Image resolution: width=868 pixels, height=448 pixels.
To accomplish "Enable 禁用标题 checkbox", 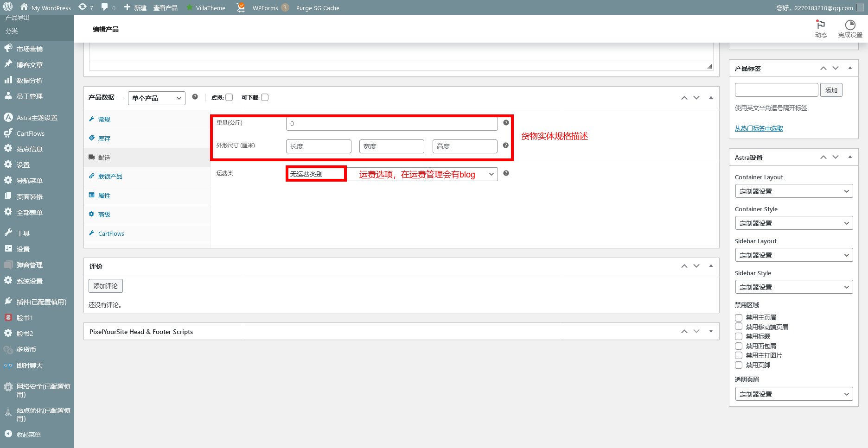I will click(739, 336).
